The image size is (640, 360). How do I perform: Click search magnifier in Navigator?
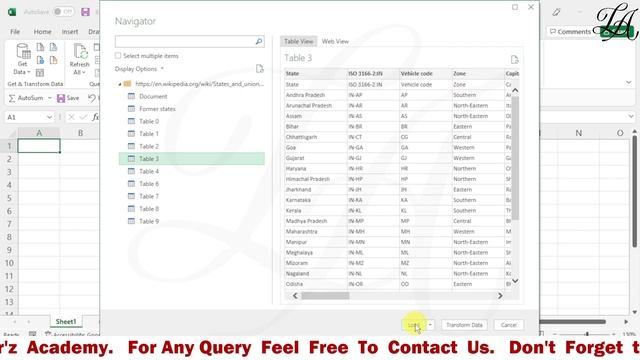coord(259,41)
